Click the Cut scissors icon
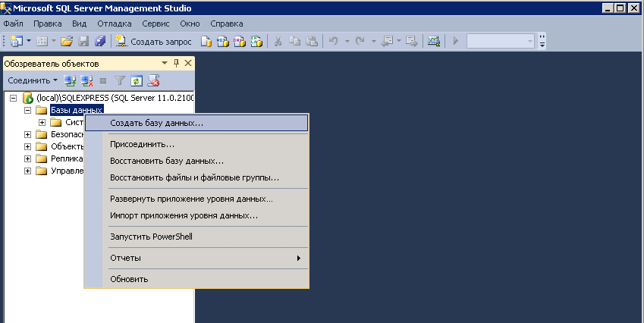Image resolution: width=644 pixels, height=323 pixels. click(278, 41)
